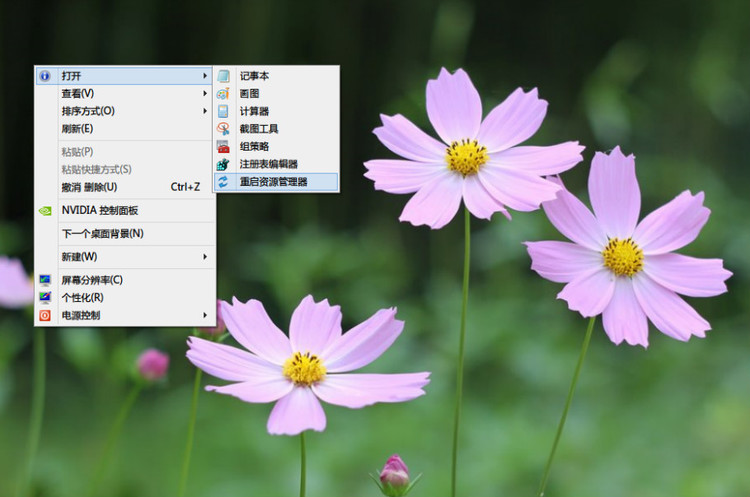The width and height of the screenshot is (750, 497).
Task: Click the Group Policy (组策略) icon
Action: (x=223, y=146)
